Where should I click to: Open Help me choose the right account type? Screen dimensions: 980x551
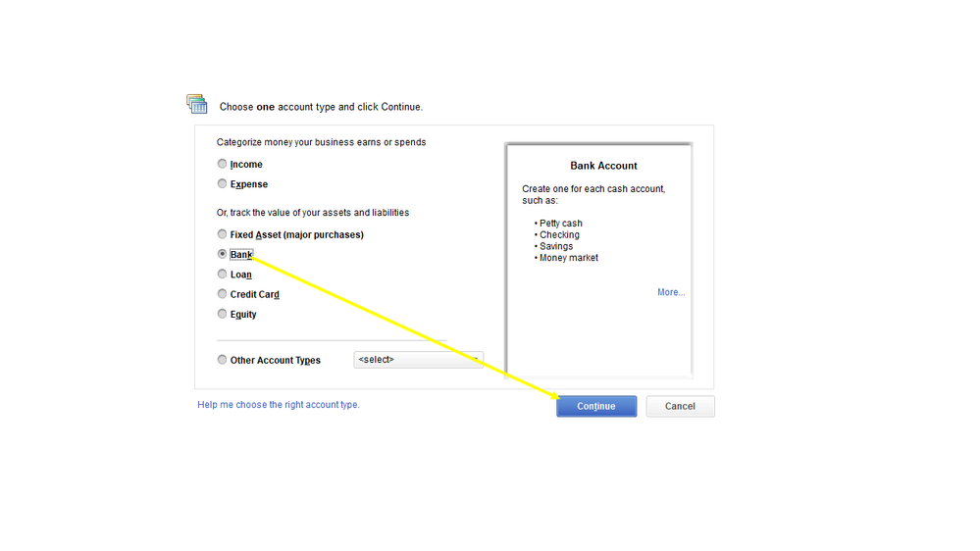tap(279, 405)
